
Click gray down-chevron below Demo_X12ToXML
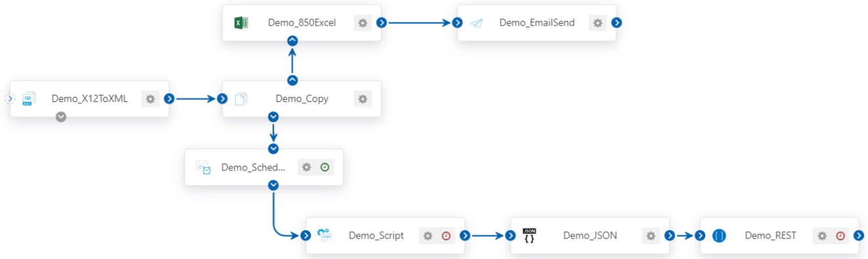[x=61, y=117]
